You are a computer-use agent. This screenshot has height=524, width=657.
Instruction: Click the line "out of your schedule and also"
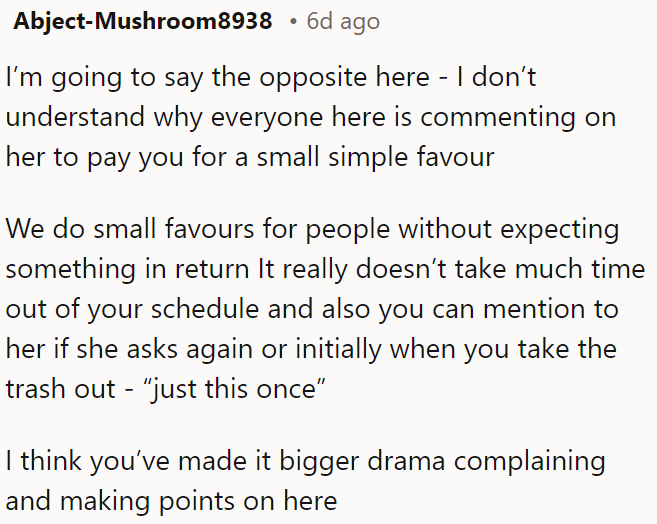tap(312, 309)
